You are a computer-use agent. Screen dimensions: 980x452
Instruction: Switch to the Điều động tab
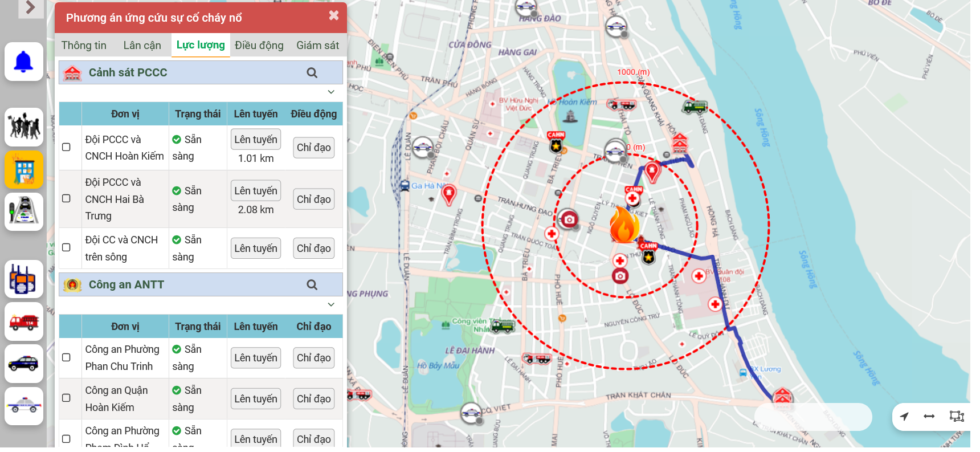point(259,46)
